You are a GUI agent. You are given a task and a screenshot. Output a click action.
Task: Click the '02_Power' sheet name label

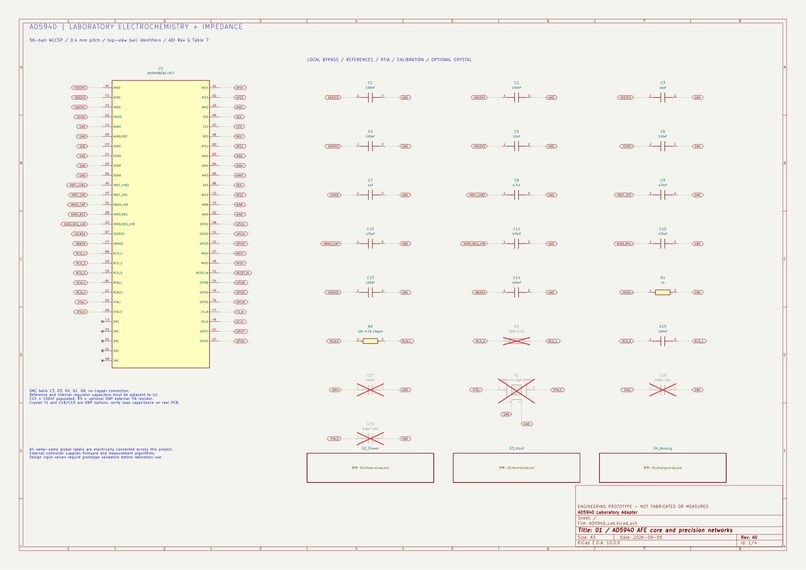pos(370,449)
